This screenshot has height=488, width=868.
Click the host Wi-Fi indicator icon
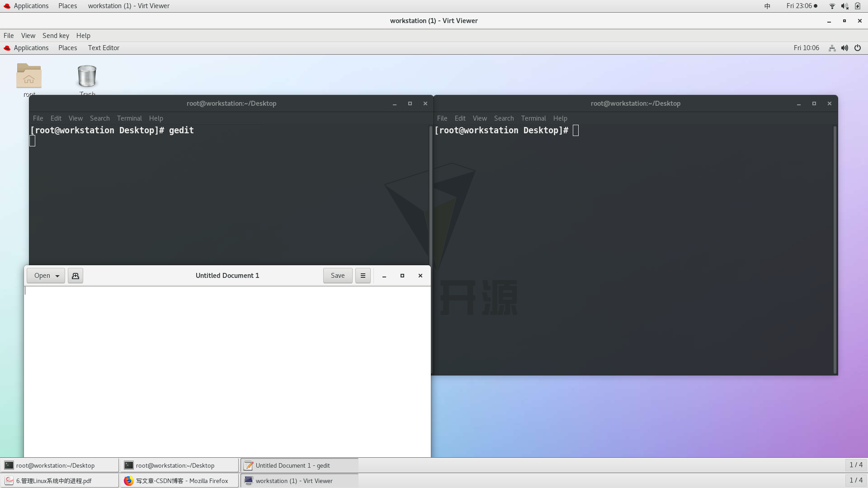pos(832,6)
